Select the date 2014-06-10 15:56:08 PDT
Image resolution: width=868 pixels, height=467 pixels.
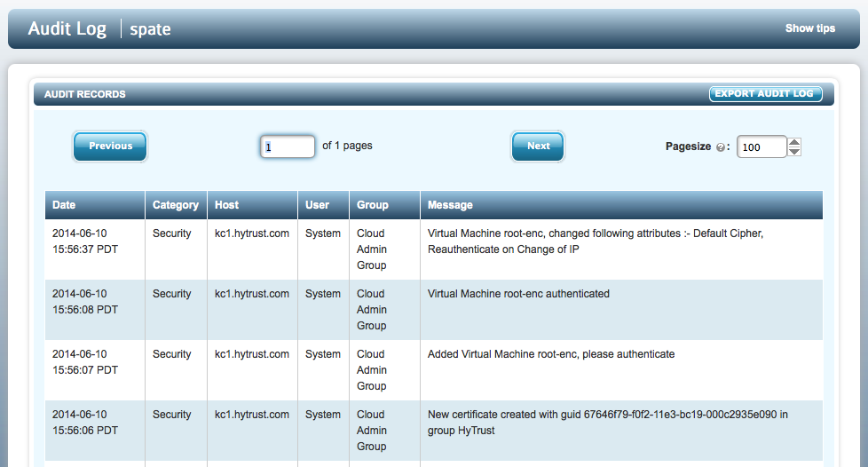point(84,302)
